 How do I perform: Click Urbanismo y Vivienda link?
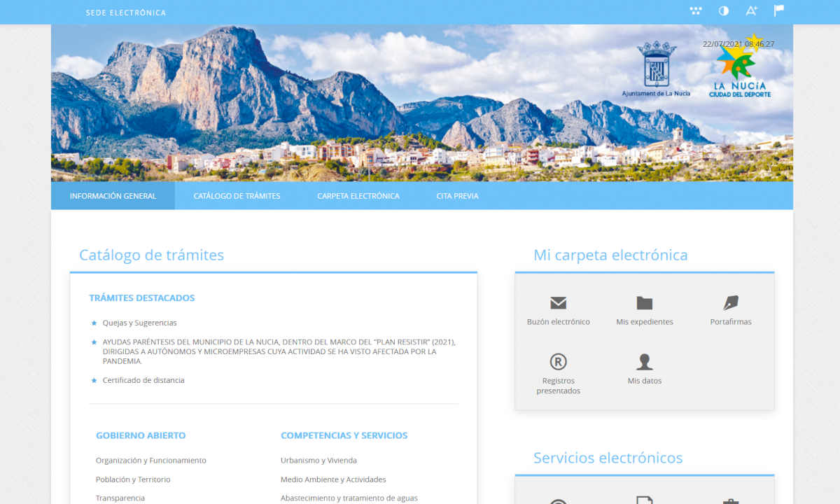318,461
